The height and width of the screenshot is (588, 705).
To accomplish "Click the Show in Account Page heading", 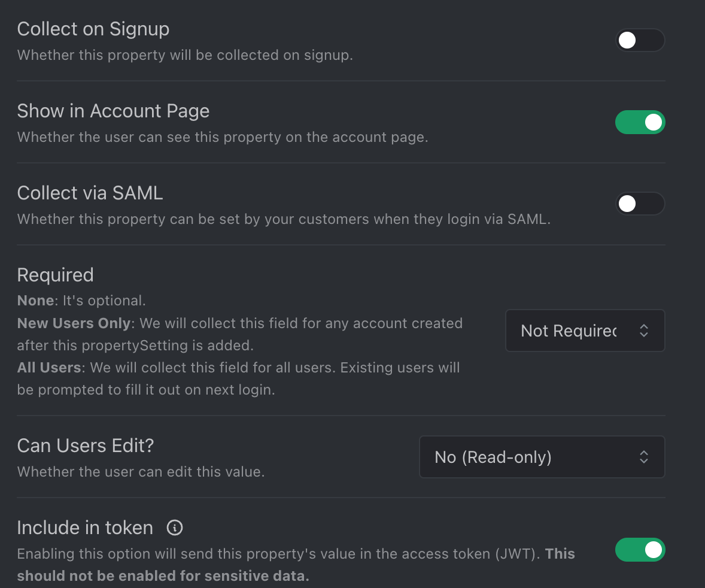I will pyautogui.click(x=113, y=111).
